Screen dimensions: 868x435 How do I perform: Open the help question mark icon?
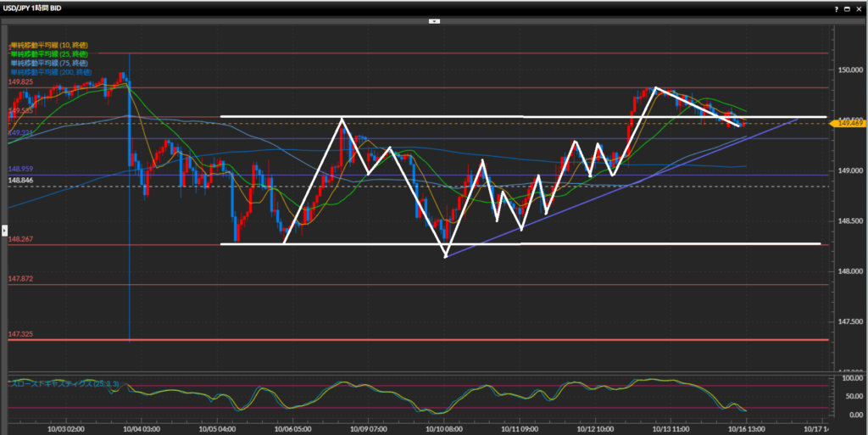[x=836, y=8]
